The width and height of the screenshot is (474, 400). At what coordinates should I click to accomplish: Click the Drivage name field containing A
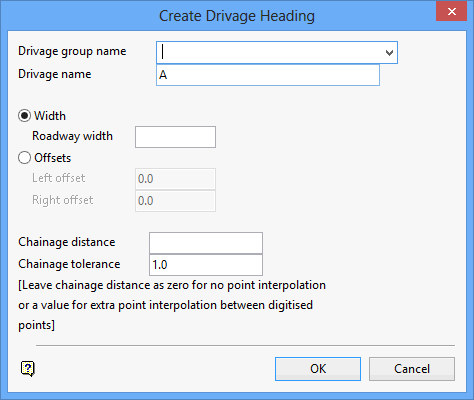268,75
